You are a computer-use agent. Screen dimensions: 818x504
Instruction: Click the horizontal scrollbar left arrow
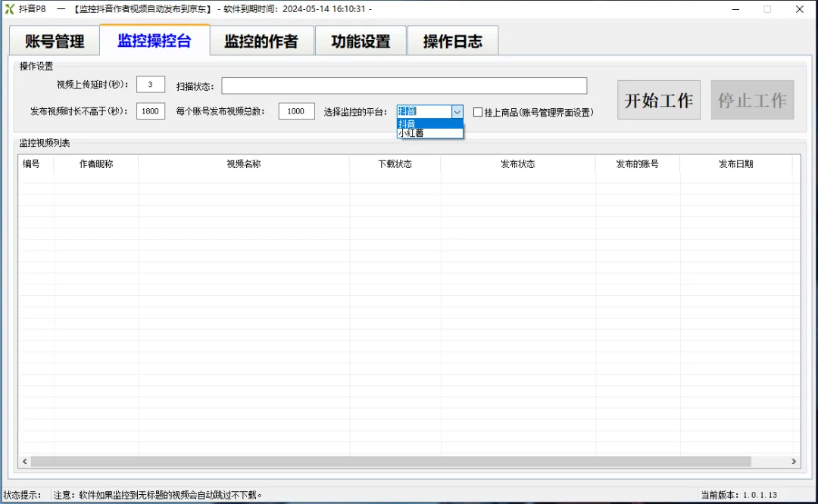tap(24, 462)
